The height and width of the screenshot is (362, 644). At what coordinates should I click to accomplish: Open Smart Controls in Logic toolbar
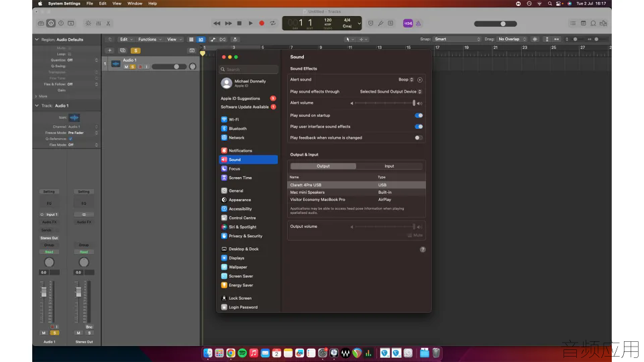89,23
